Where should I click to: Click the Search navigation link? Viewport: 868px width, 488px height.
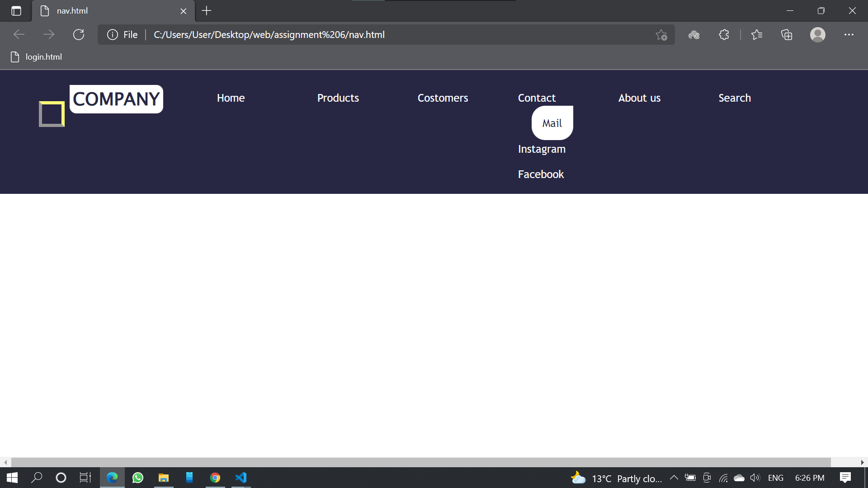735,98
